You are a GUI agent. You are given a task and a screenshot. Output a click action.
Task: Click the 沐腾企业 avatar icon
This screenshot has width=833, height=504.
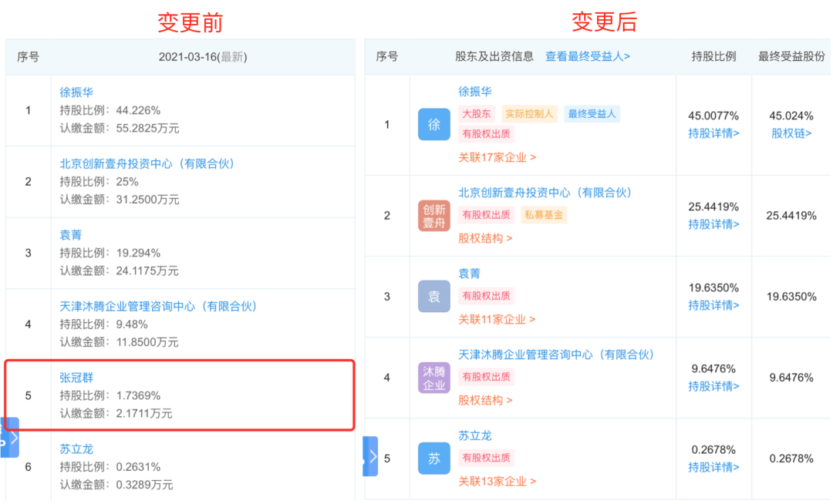coord(434,378)
